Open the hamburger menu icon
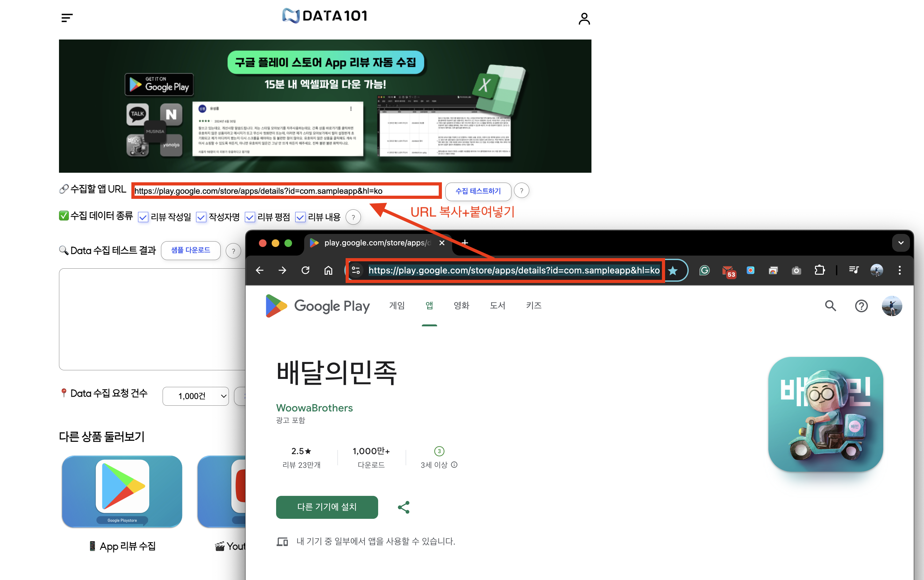Viewport: 924px width, 580px height. click(x=67, y=18)
